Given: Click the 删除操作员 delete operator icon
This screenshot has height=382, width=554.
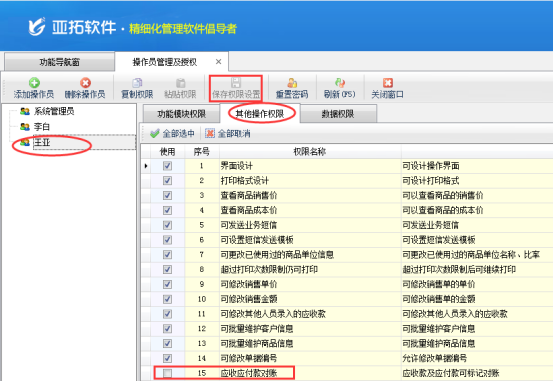Looking at the screenshot, I should [85, 83].
